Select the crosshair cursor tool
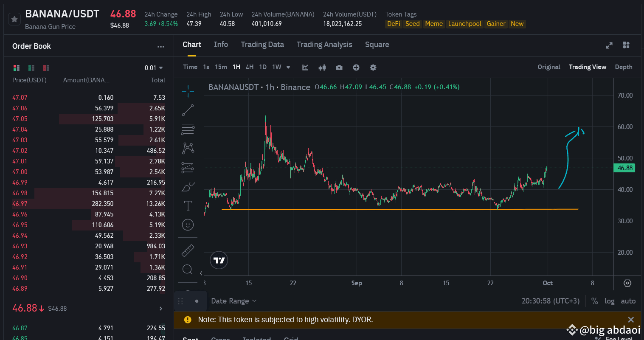Image resolution: width=644 pixels, height=340 pixels. (x=188, y=91)
